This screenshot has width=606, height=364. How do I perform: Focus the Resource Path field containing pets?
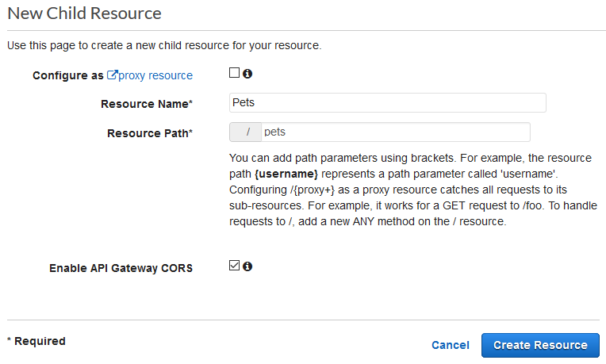(396, 132)
